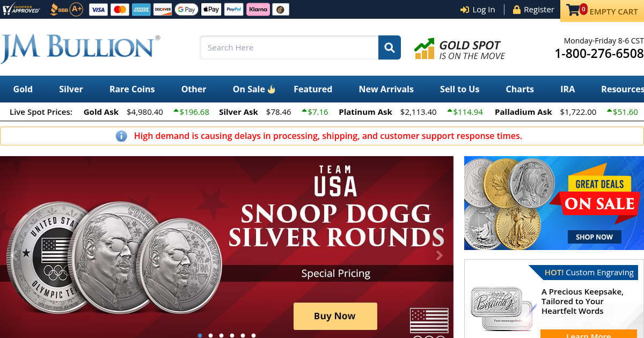Click the blue info icon in alert
This screenshot has height=338, width=644.
coord(122,136)
